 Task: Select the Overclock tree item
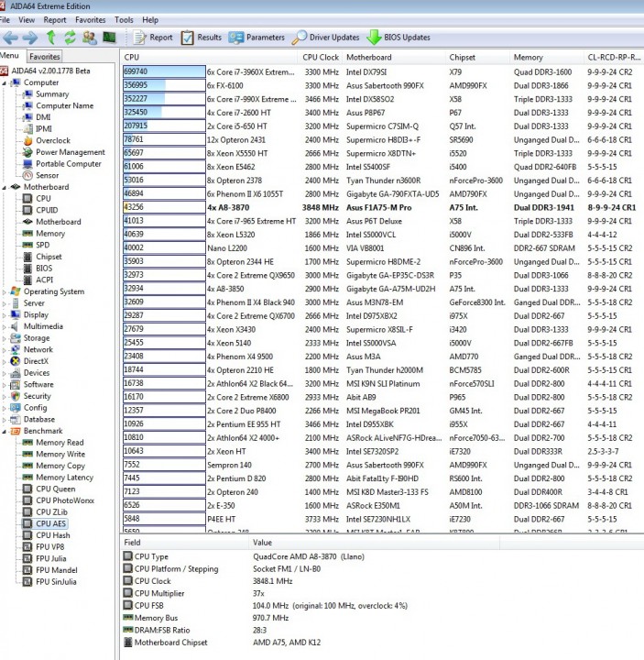53,140
